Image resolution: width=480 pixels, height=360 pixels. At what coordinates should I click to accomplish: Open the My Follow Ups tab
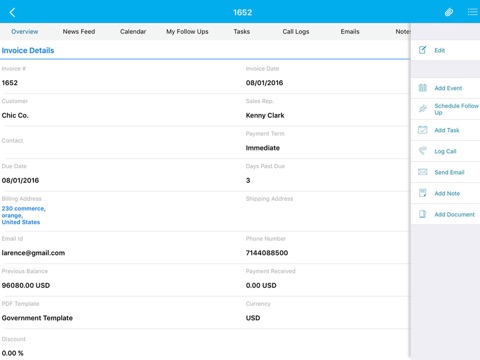click(187, 32)
